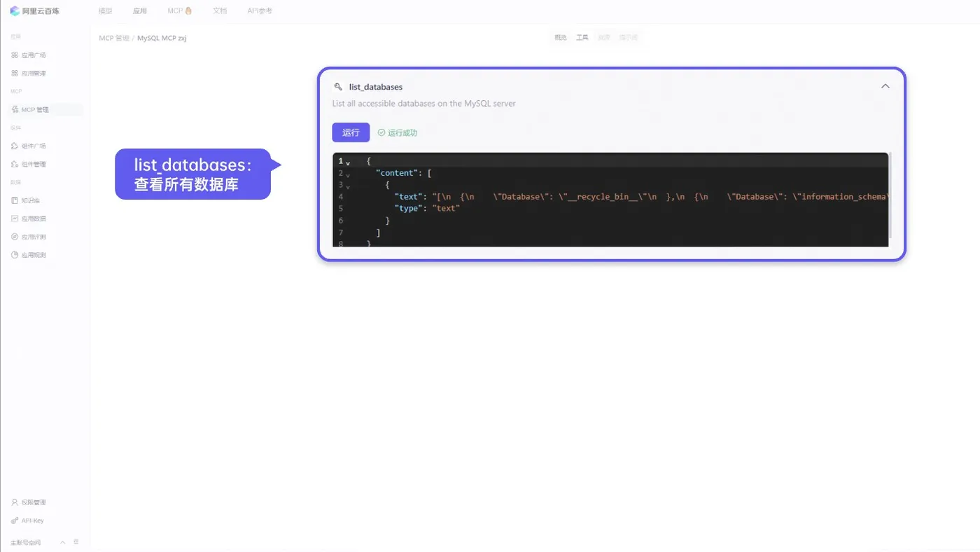Click the 阿里云百炼 logo icon
Screen dimensions: 980x552
coord(15,11)
